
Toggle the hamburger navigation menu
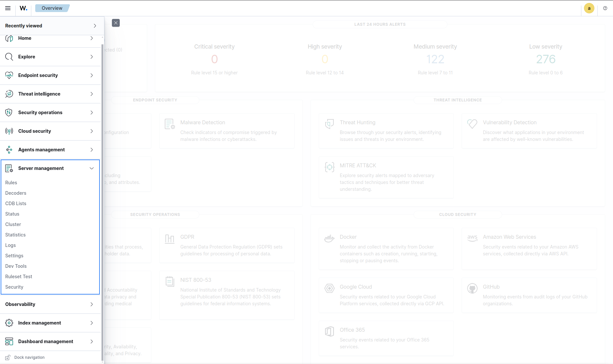click(8, 8)
